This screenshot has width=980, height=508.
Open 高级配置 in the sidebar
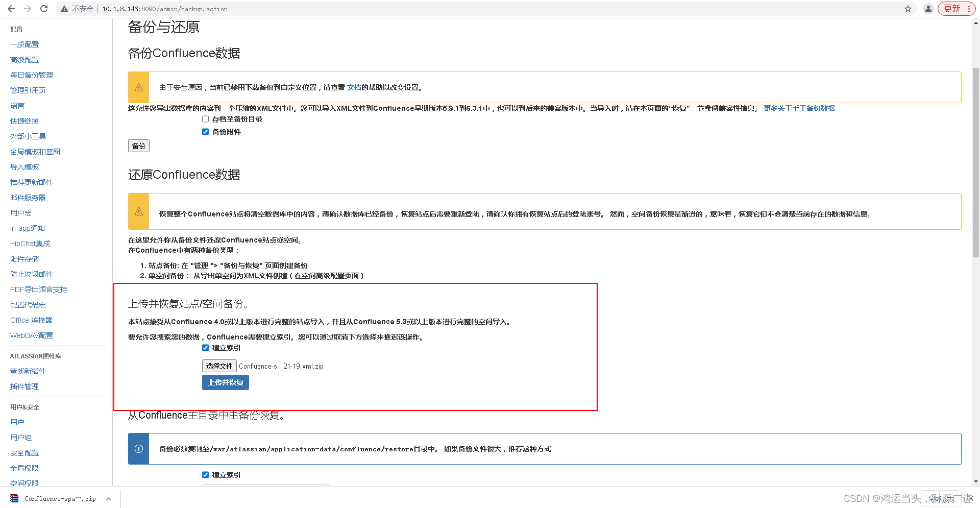(24, 60)
